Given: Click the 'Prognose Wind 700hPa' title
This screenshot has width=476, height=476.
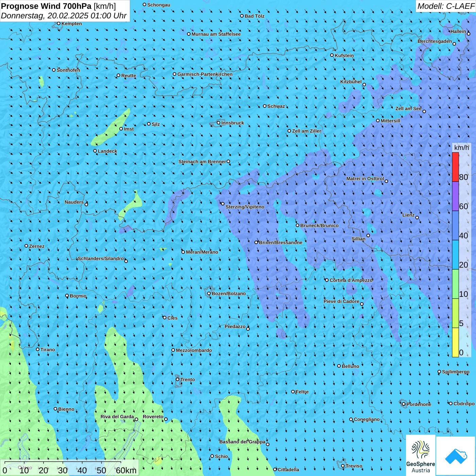Looking at the screenshot, I should pos(47,6).
